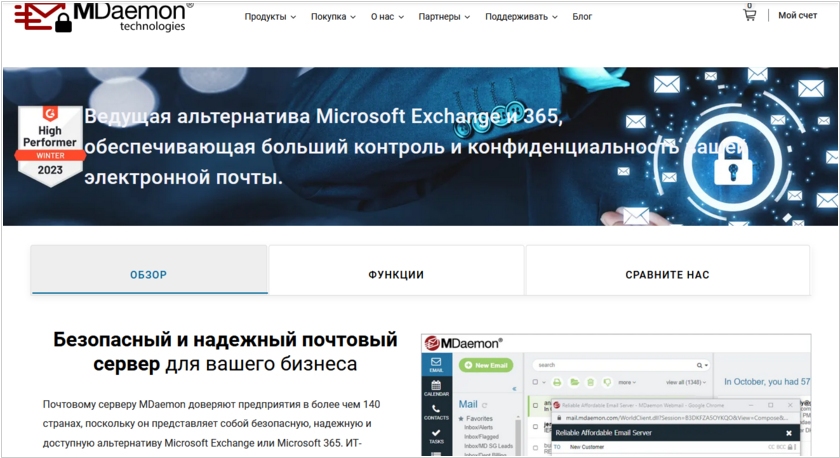Screen dimensions: 840x458
Task: Expand the Партнеры menu chevron
Action: tap(467, 17)
